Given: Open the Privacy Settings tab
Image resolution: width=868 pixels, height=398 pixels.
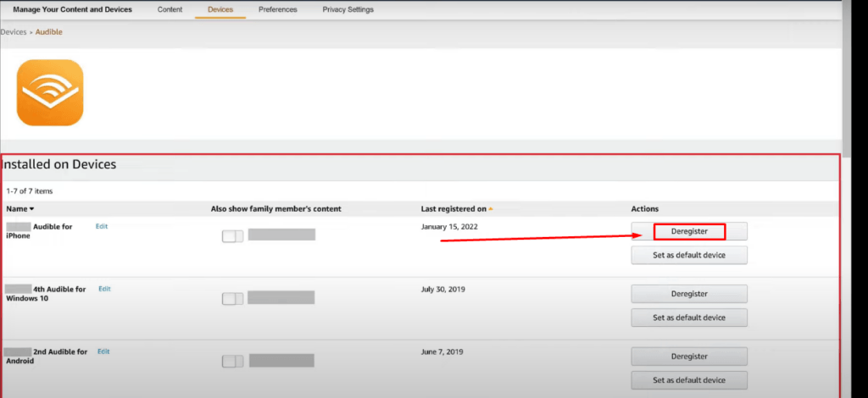Looking at the screenshot, I should (x=348, y=9).
